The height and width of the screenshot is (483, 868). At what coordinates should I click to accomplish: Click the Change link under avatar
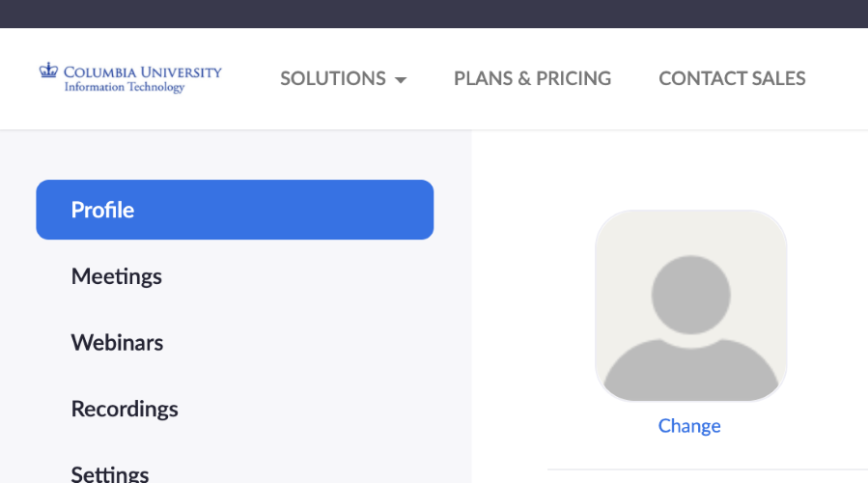[x=689, y=425]
